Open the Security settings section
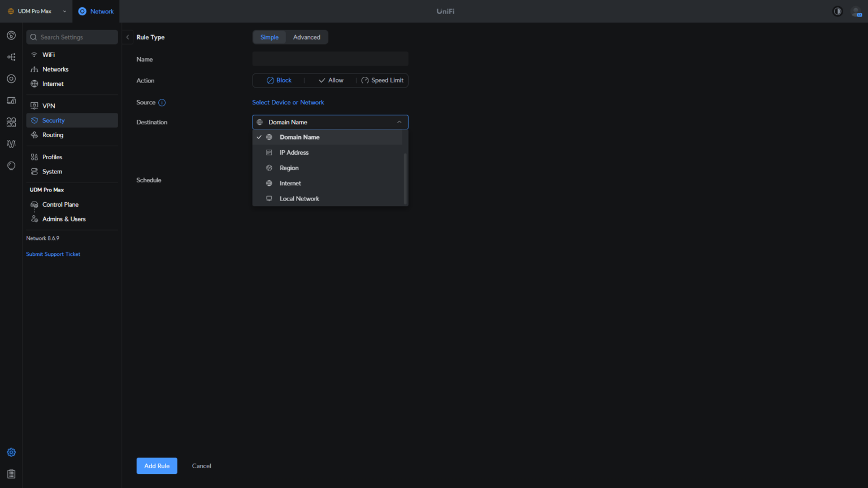868x488 pixels. [53, 120]
